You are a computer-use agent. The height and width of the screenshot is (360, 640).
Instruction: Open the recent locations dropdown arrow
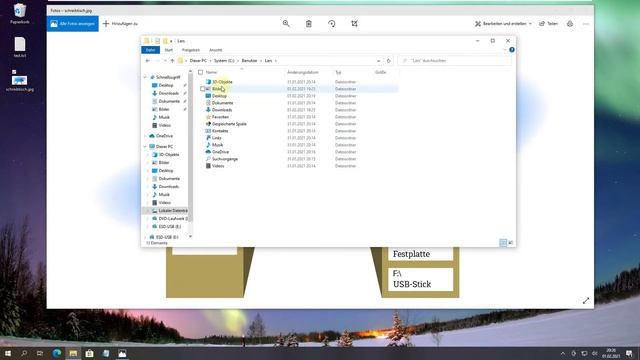click(165, 61)
